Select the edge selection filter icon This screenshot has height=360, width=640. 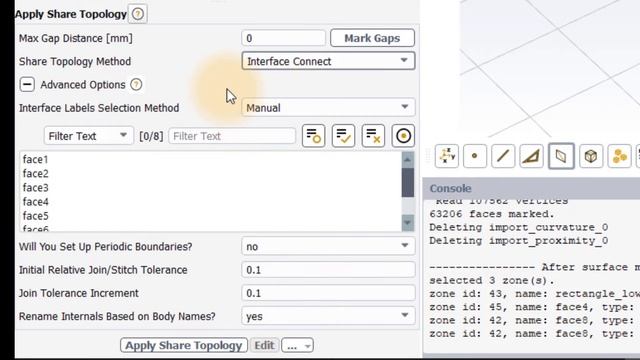click(x=503, y=156)
